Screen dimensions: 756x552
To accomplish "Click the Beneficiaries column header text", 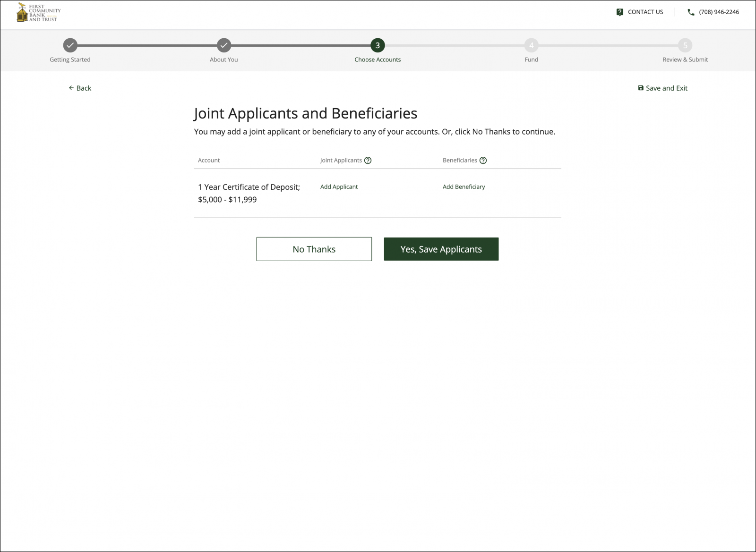I will [x=460, y=161].
